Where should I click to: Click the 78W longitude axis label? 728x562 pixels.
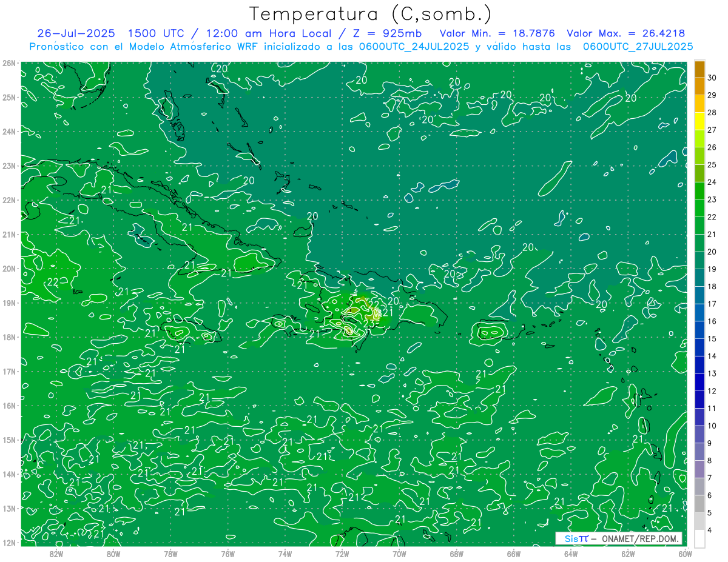(170, 554)
